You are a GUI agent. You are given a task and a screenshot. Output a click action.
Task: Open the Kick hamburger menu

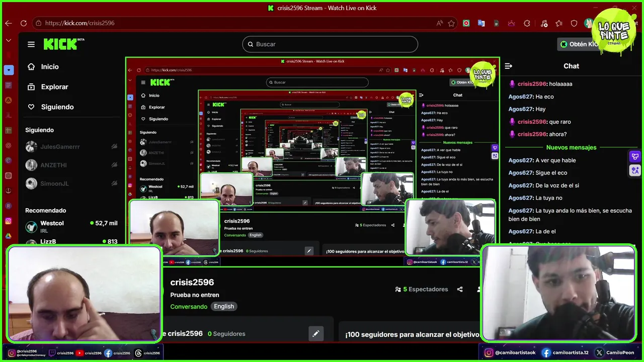[x=31, y=44]
